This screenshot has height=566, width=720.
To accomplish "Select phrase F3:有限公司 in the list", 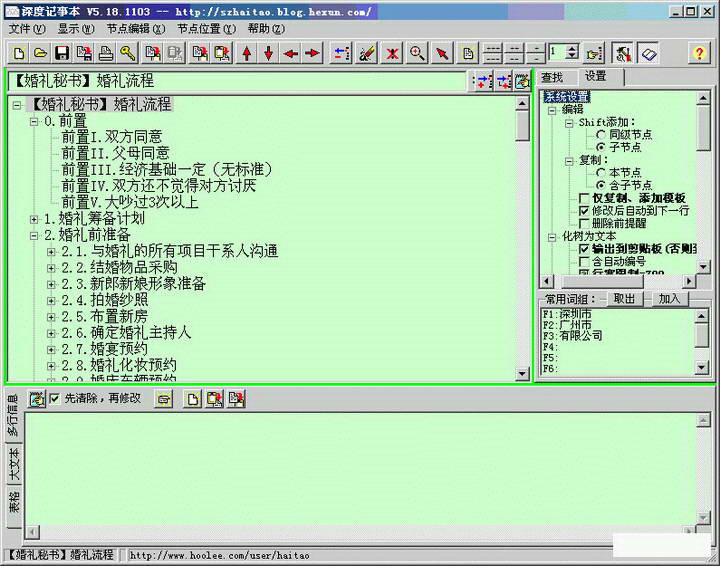I will tap(573, 336).
